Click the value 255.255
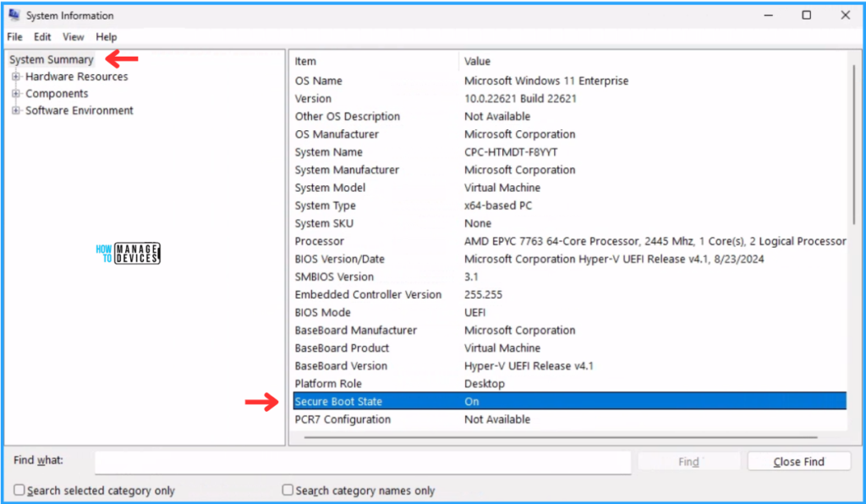Screen dimensions: 866x504 (483, 295)
